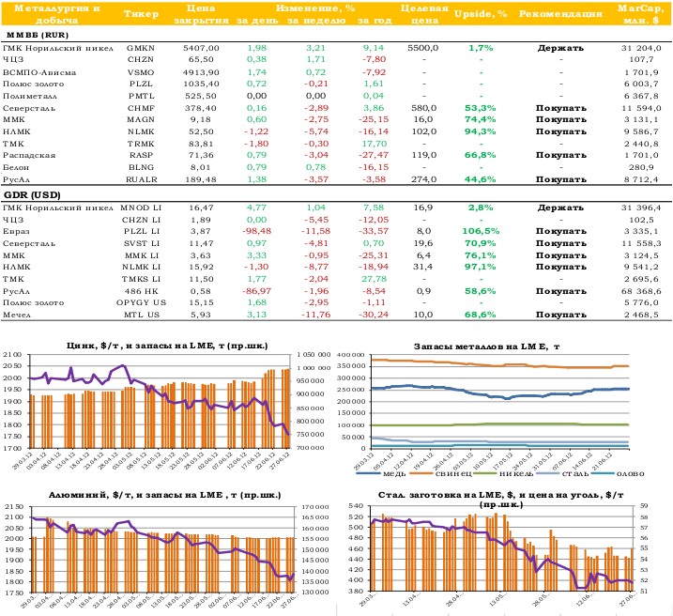Select the 'Запасы металлов на LME, т' chart title

pos(487,346)
